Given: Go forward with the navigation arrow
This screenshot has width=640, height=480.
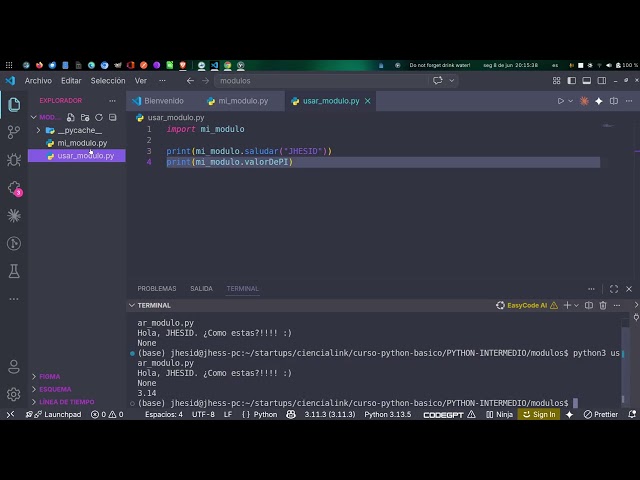Looking at the screenshot, I should (x=205, y=81).
